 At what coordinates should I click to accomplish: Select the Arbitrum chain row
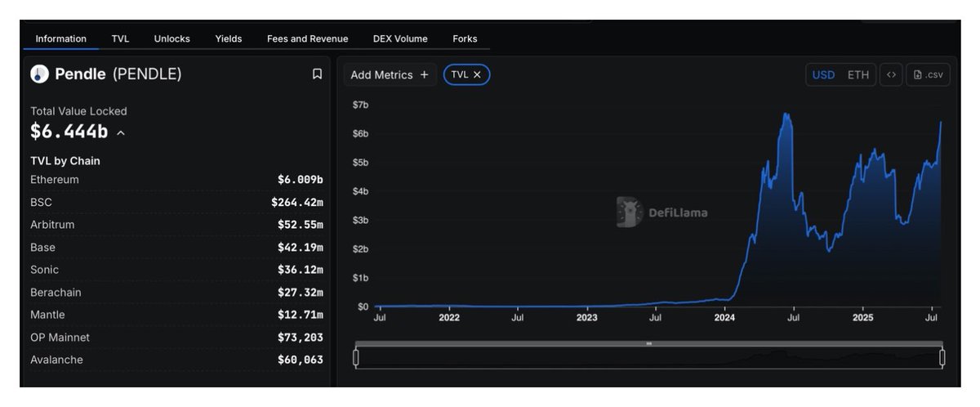[x=176, y=225]
